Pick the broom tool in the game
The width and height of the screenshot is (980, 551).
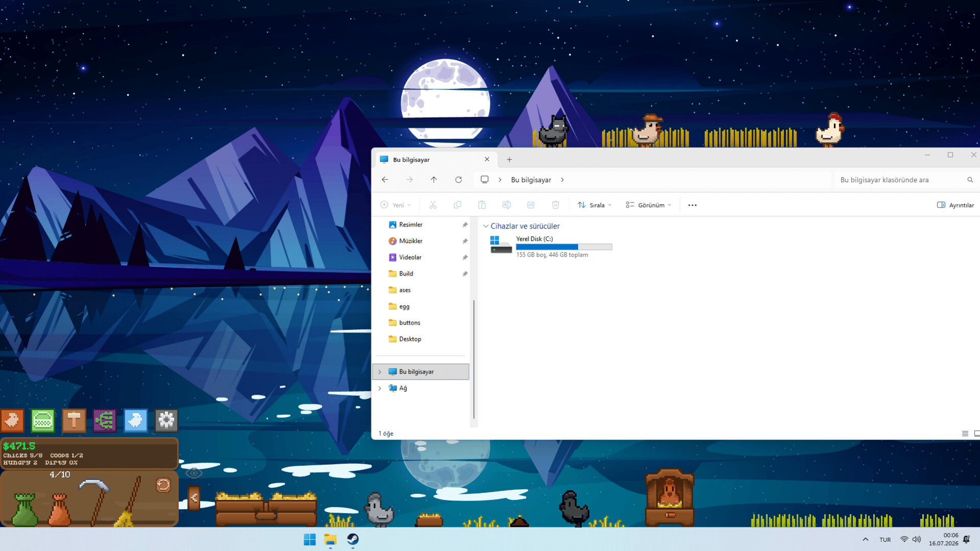click(129, 502)
